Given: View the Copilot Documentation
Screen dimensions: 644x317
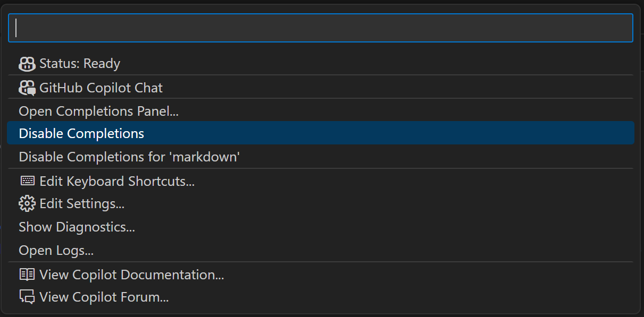Looking at the screenshot, I should 131,275.
